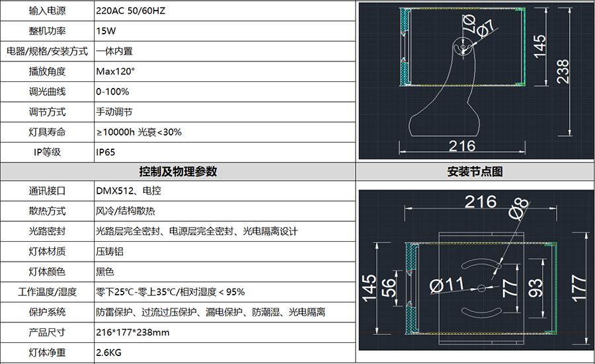Select the 保护系统 label cell
The image size is (595, 364).
pos(47,312)
